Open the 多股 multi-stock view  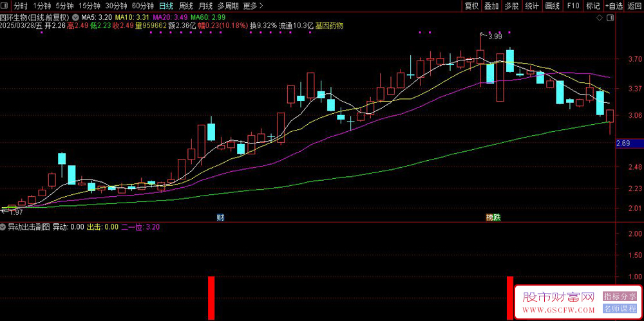[x=512, y=6]
